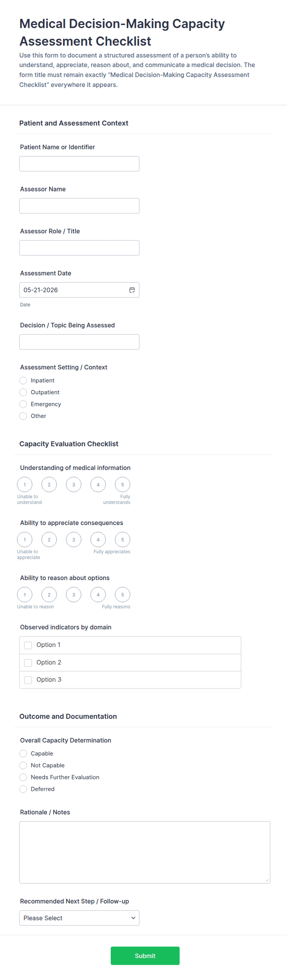Focus the Assessor Name text box
The height and width of the screenshot is (980, 287).
click(x=79, y=206)
